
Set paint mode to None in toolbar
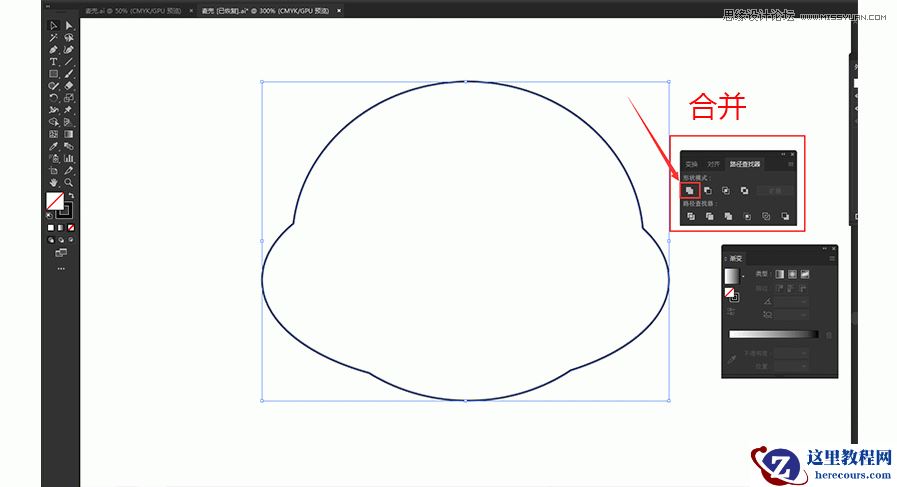(71, 228)
